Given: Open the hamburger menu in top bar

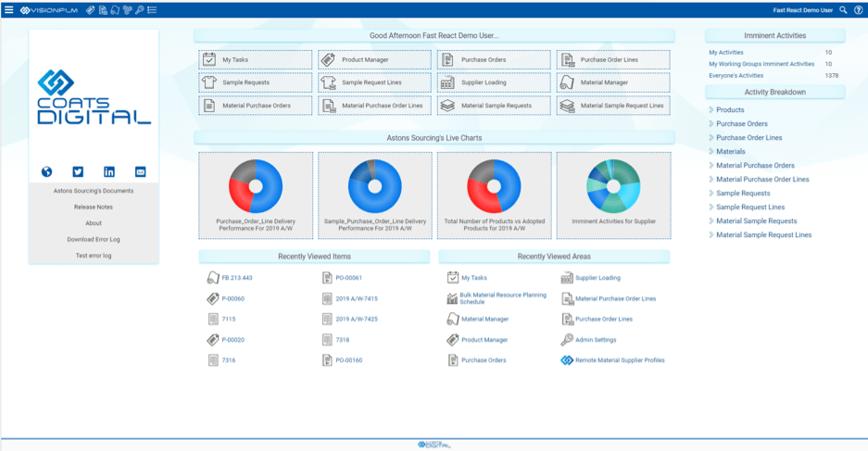Looking at the screenshot, I should coord(9,10).
